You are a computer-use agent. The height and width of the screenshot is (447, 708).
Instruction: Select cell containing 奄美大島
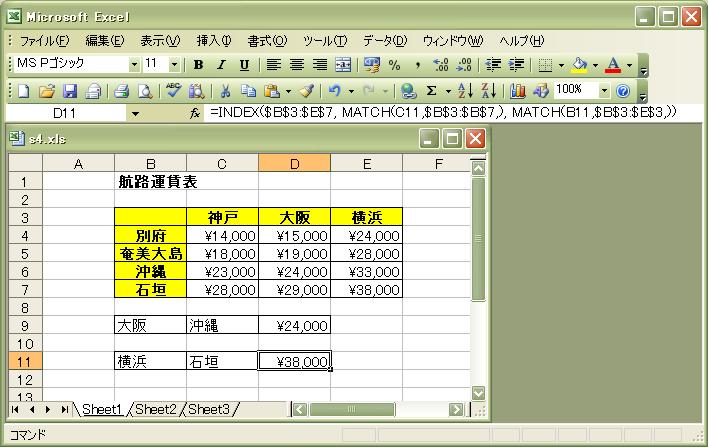point(150,253)
